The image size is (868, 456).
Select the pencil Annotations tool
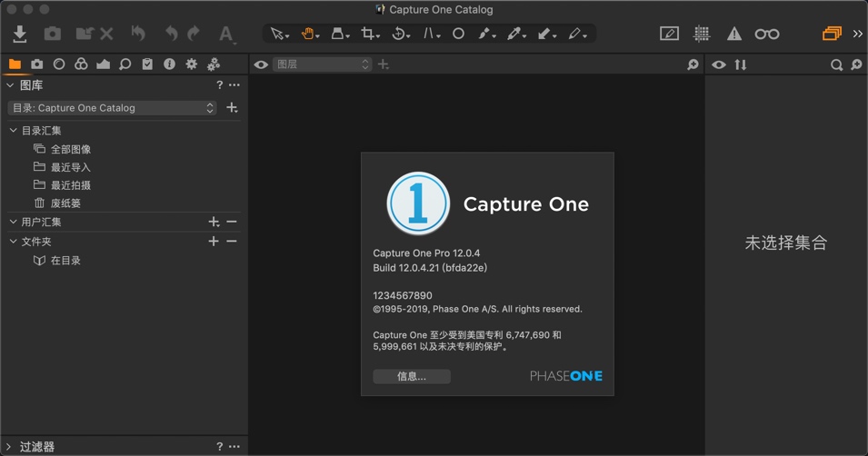[x=577, y=35]
